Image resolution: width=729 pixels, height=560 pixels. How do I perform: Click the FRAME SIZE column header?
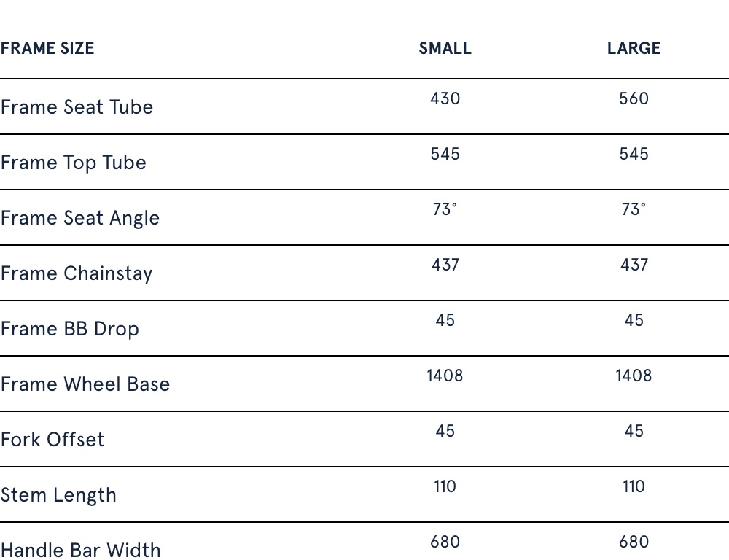47,49
